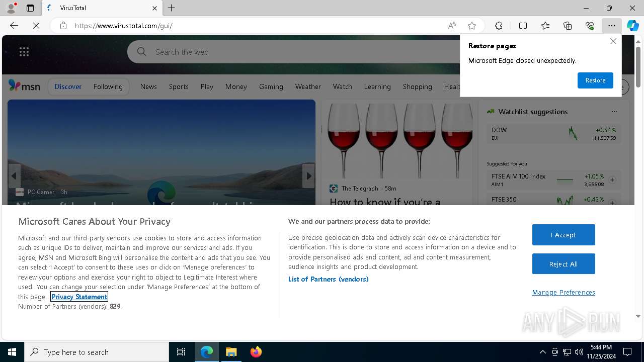Open the Watch category

click(x=342, y=86)
